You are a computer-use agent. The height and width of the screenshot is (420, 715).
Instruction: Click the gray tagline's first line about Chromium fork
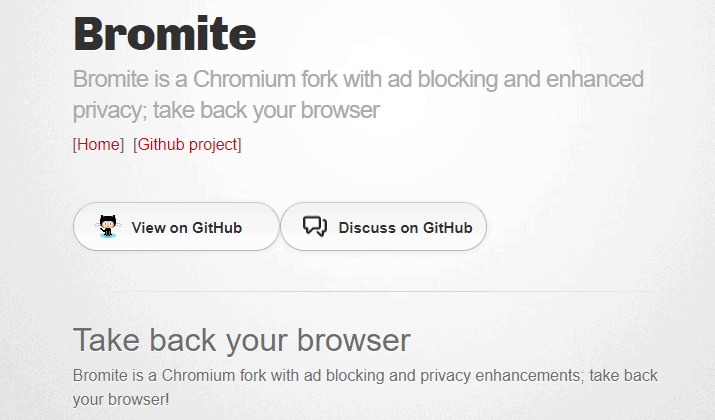click(358, 79)
